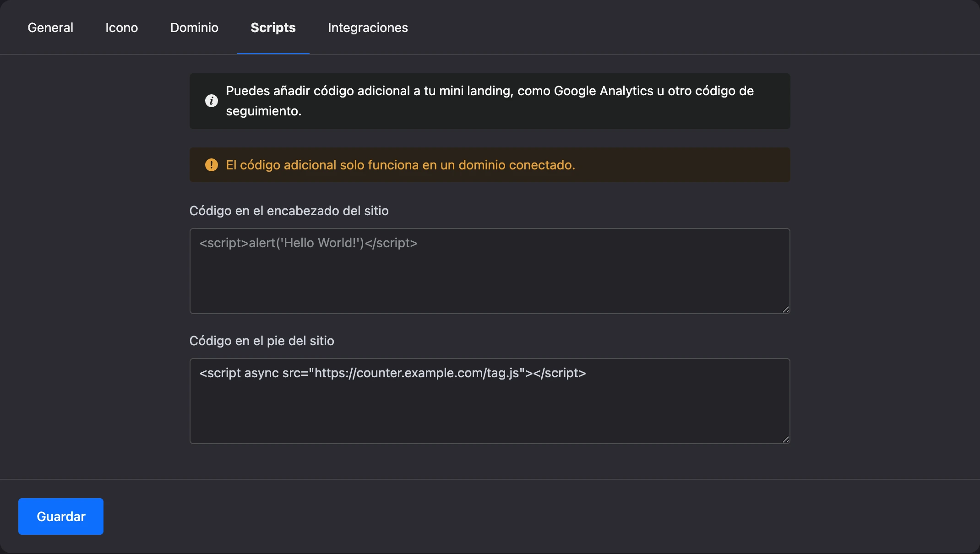Click the counter.example.com script text

[x=393, y=373]
